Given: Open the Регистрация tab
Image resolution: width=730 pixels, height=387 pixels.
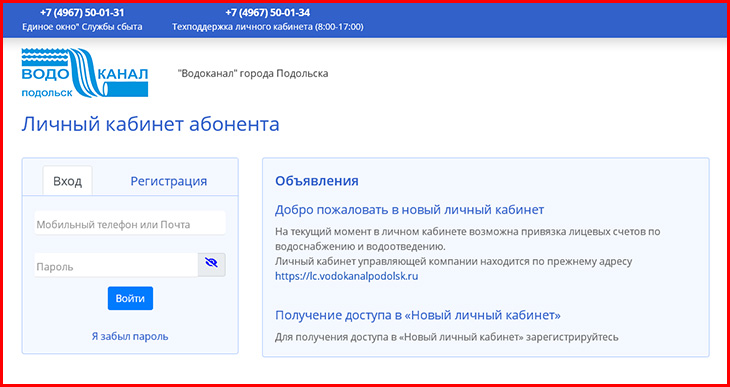Looking at the screenshot, I should coord(169,181).
